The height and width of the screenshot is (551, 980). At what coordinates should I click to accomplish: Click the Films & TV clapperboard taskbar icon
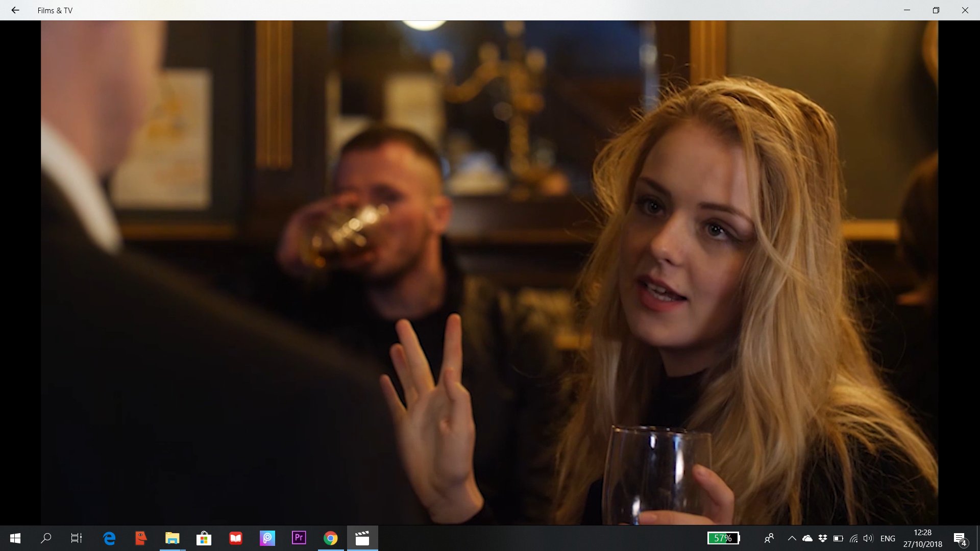pyautogui.click(x=362, y=538)
